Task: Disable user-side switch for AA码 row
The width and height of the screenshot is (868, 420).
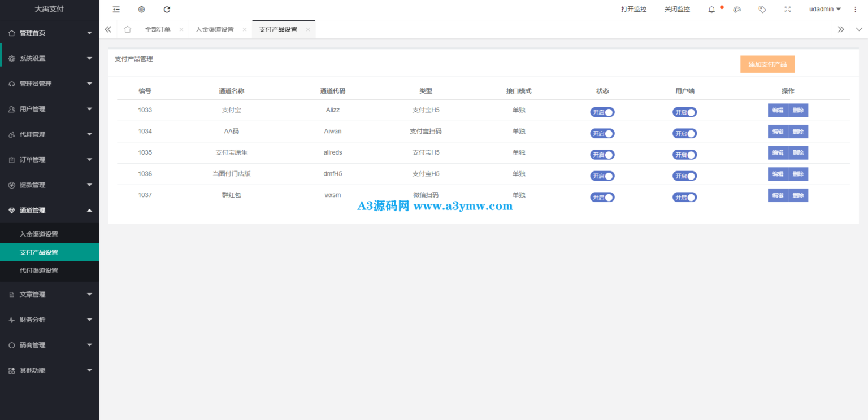Action: (x=684, y=134)
